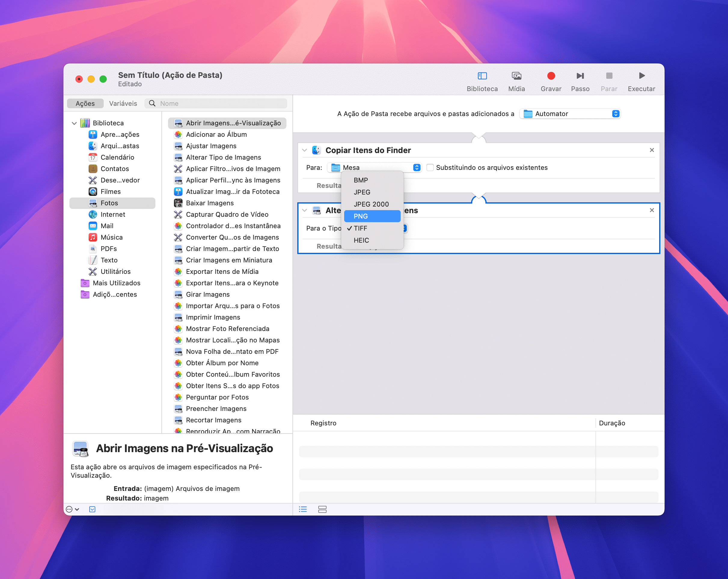Select PDFs category in library

[112, 249]
